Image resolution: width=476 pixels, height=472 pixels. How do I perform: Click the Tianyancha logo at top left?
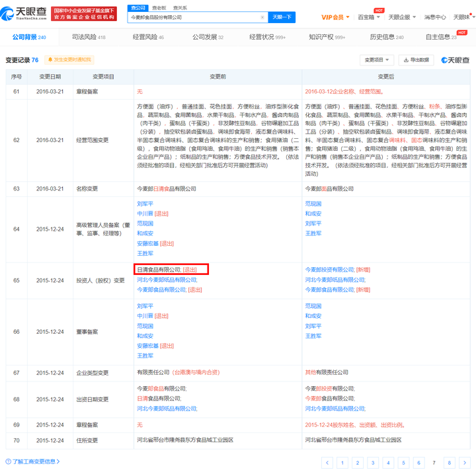tap(24, 14)
